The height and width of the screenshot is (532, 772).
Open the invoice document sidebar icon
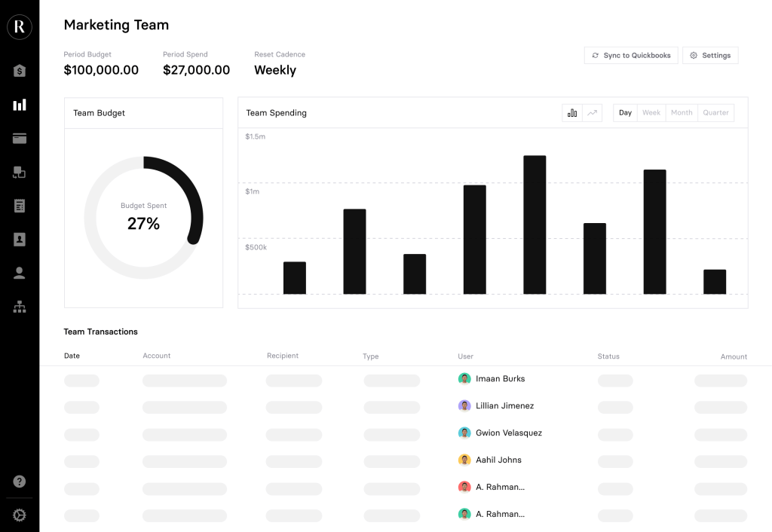click(19, 206)
